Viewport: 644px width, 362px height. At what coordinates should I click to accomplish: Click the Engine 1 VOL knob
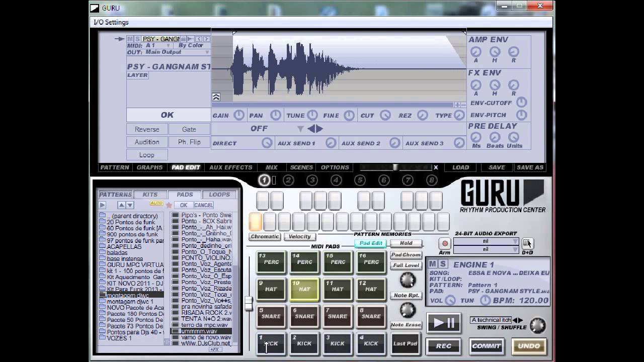point(450,300)
